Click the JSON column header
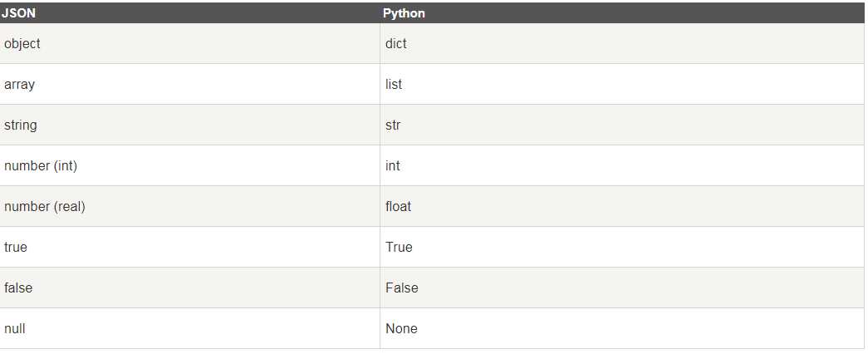Image resolution: width=868 pixels, height=354 pixels. tap(17, 13)
